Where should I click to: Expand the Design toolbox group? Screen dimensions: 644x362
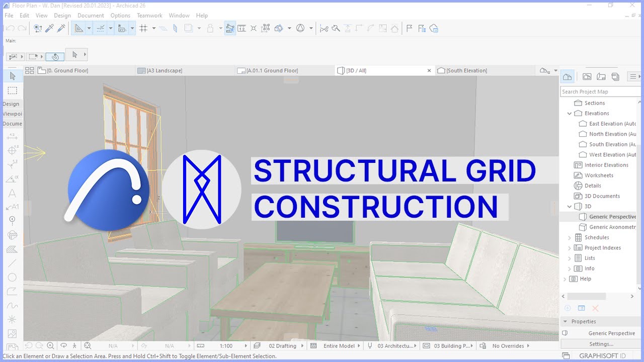pos(12,104)
